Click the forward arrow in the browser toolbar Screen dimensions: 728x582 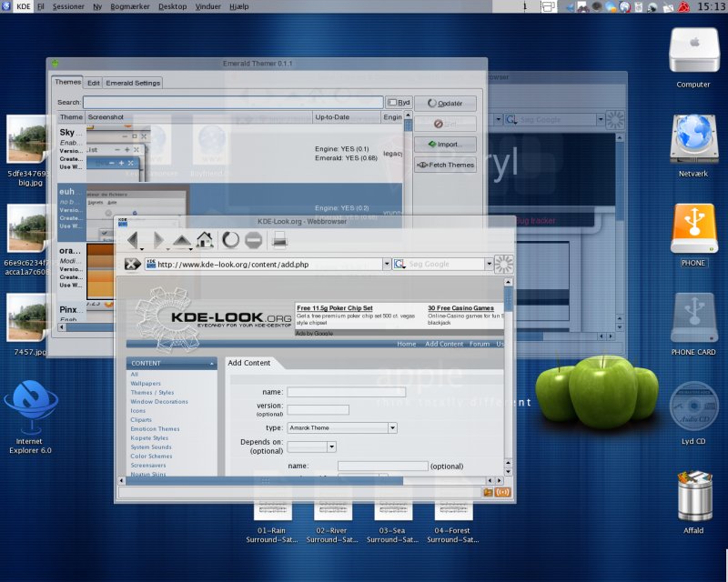point(158,240)
